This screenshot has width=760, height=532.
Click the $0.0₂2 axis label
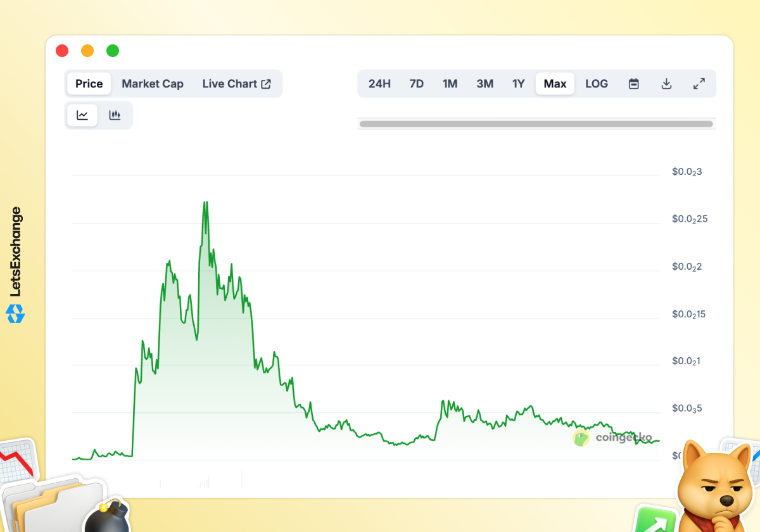[687, 267]
